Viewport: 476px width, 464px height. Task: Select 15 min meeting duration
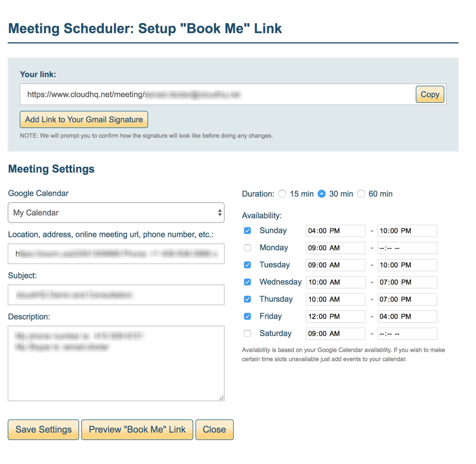[x=282, y=194]
